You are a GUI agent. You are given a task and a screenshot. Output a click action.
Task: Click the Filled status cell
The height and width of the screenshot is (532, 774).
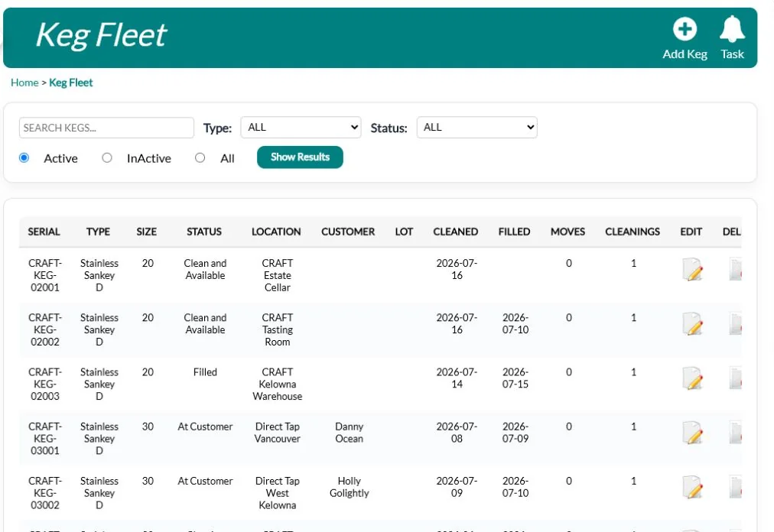point(205,372)
